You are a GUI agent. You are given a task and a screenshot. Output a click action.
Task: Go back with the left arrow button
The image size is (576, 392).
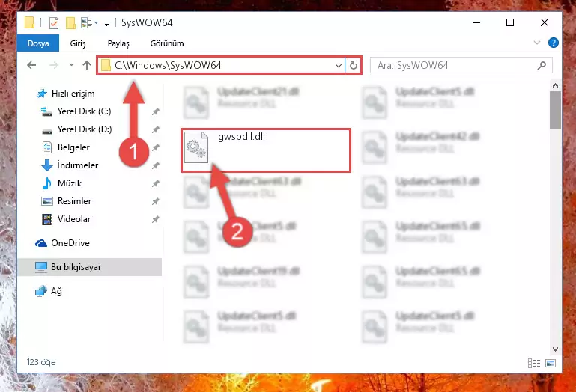tap(31, 65)
